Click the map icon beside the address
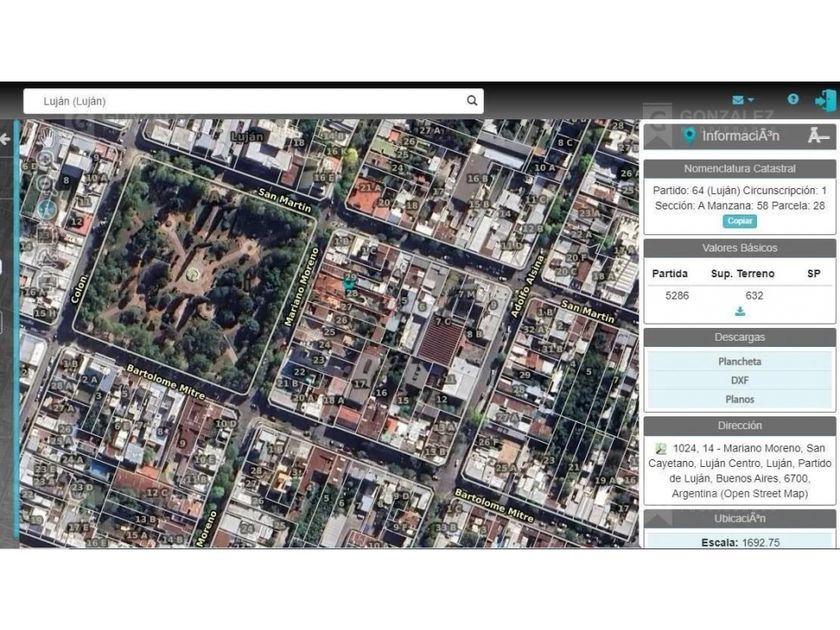This screenshot has width=840, height=630. (661, 449)
